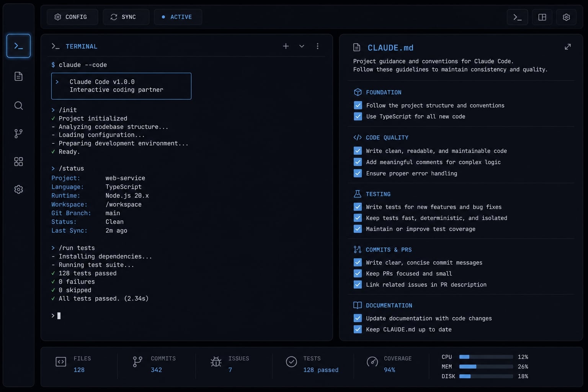Click the Testing flask icon

point(358,194)
